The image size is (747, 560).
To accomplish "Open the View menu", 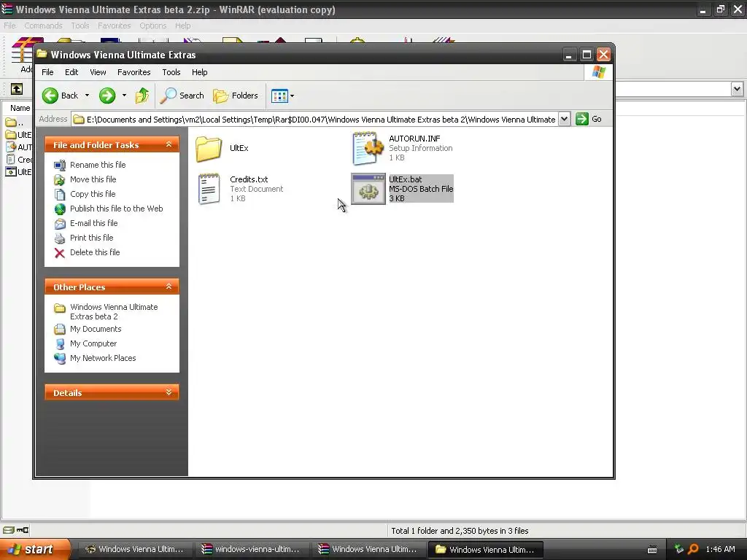I will tap(98, 72).
